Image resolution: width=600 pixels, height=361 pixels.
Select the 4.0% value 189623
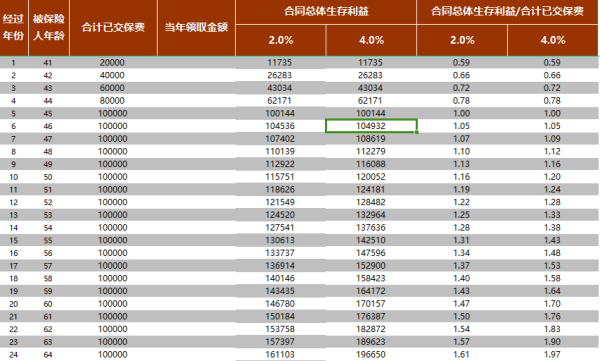[371, 341]
